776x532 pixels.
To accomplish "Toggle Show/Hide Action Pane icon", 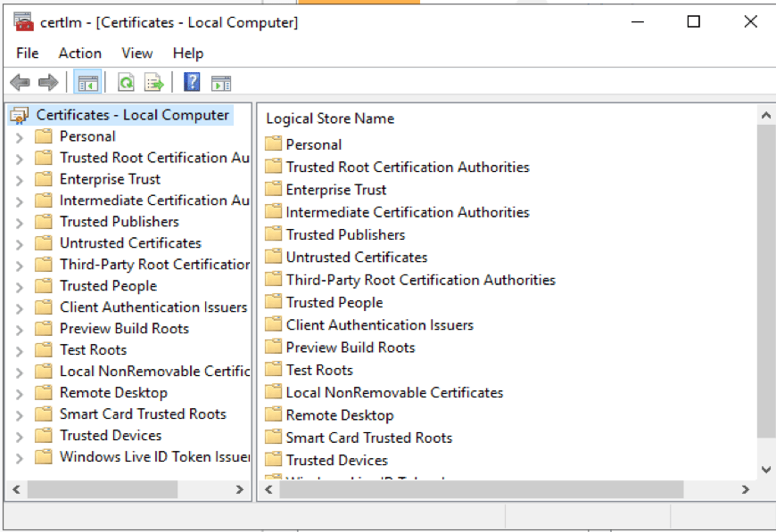I will click(221, 83).
